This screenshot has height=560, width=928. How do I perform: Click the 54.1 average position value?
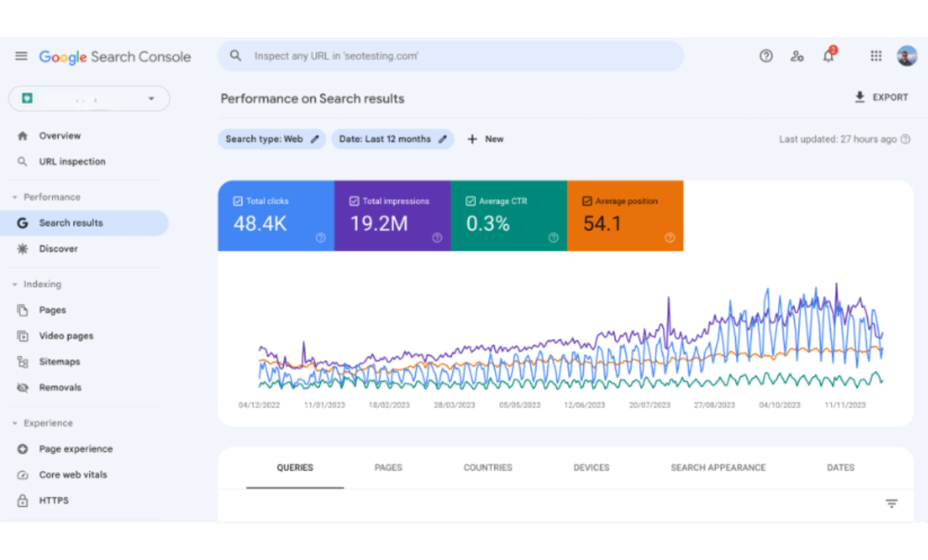(x=602, y=224)
